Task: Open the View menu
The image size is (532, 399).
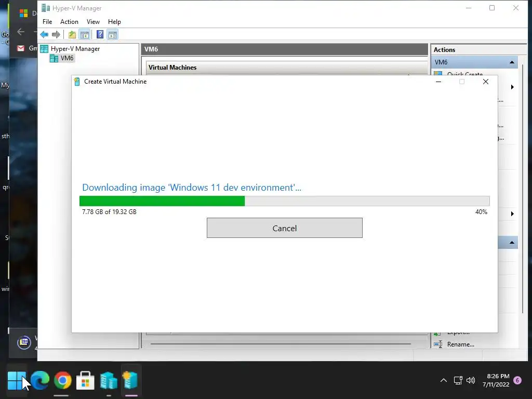Action: [93, 22]
